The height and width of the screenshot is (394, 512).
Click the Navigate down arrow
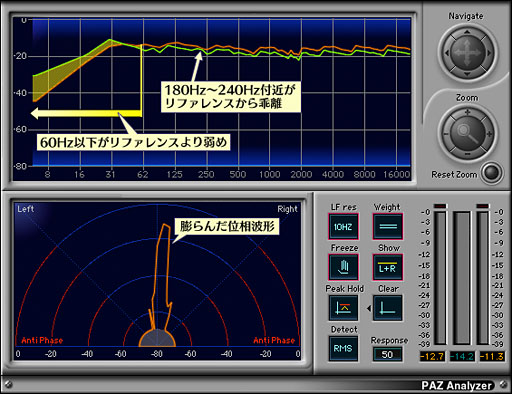[x=467, y=74]
